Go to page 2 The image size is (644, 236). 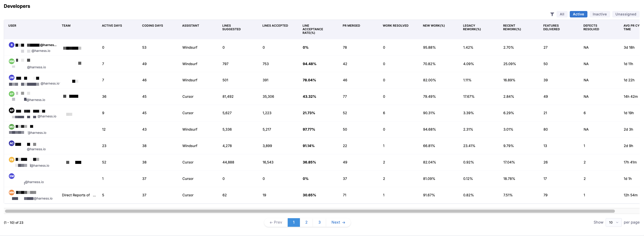tap(306, 222)
